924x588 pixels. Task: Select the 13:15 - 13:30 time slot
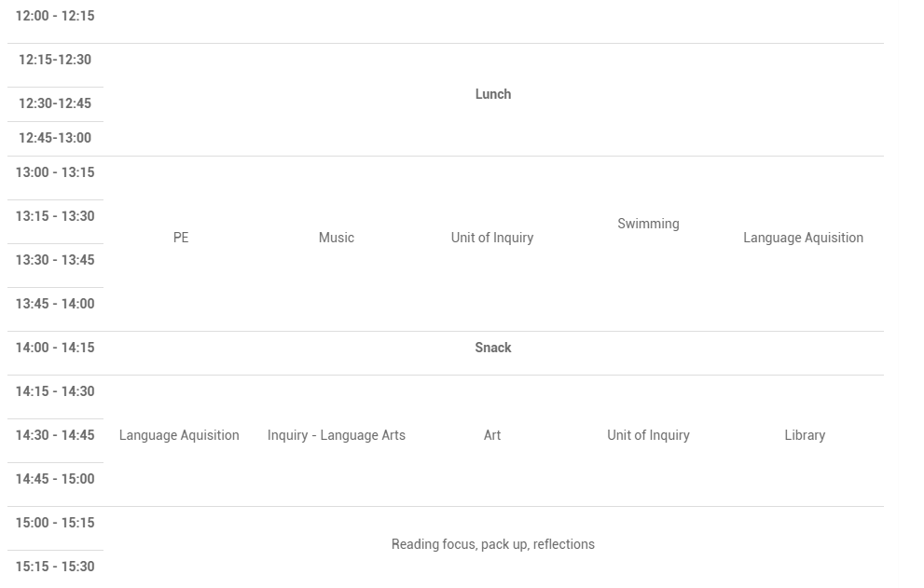(x=55, y=216)
